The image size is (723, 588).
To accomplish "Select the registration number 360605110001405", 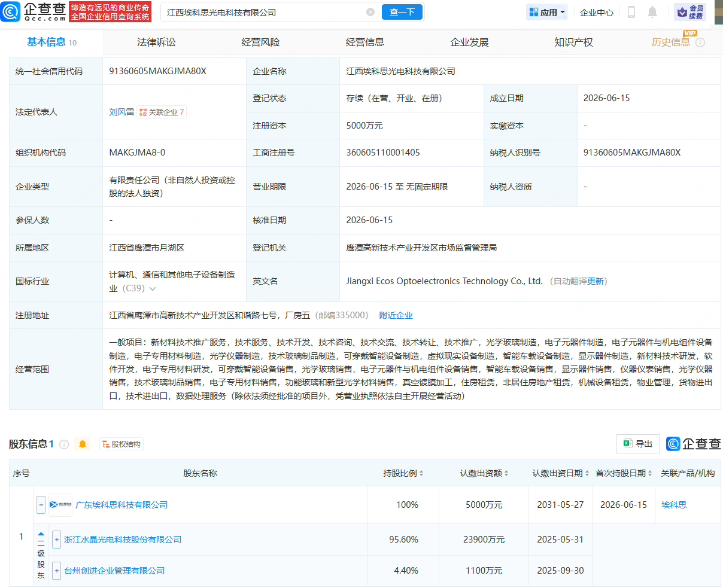I will [x=383, y=153].
